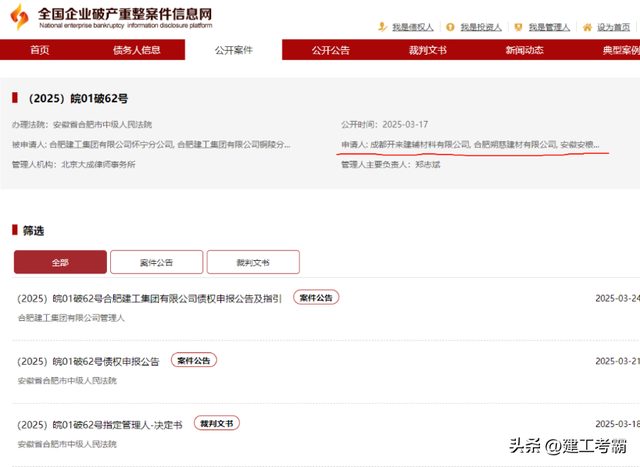The height and width of the screenshot is (467, 640).
Task: Open the 债务人信息 navigation tab
Action: pos(137,50)
